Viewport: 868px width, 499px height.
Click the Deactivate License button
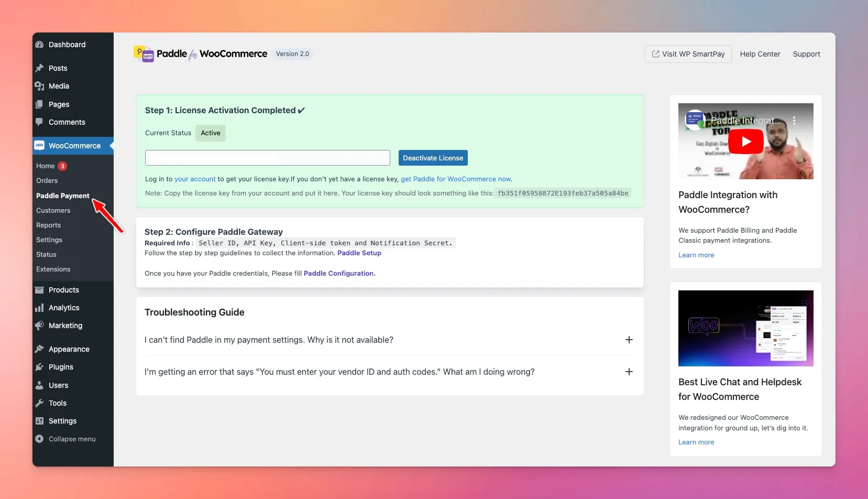pos(433,158)
